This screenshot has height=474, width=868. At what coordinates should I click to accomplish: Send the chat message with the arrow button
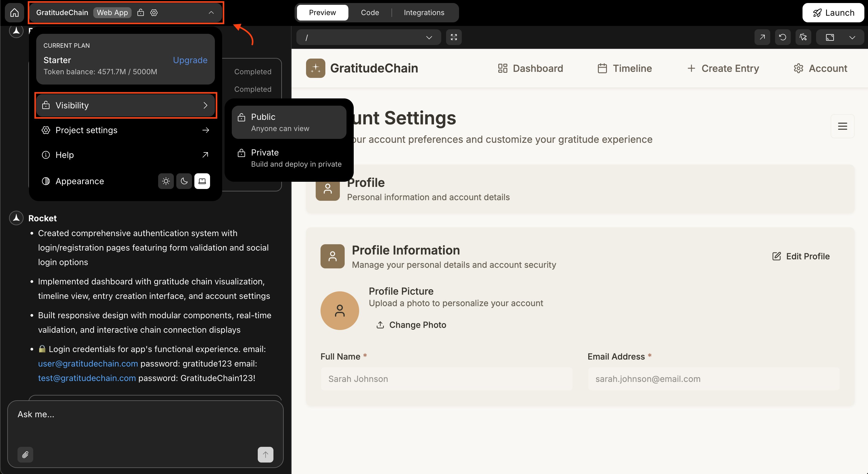(265, 454)
